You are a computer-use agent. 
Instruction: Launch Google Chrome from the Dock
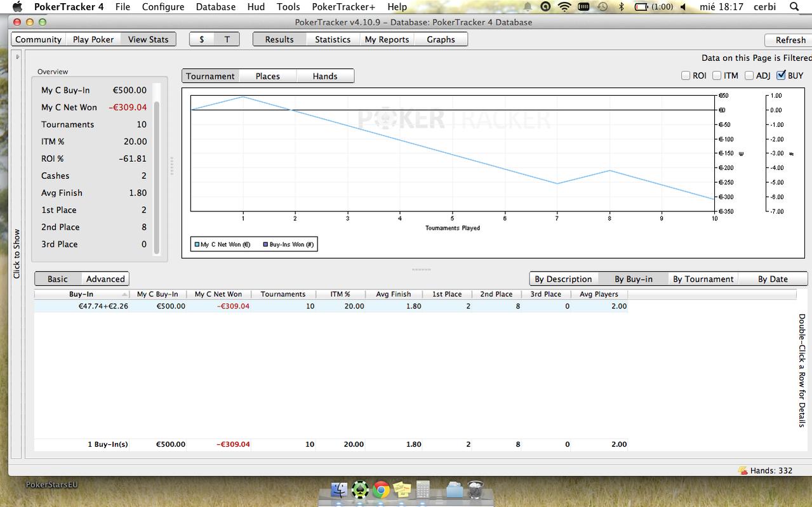(381, 490)
